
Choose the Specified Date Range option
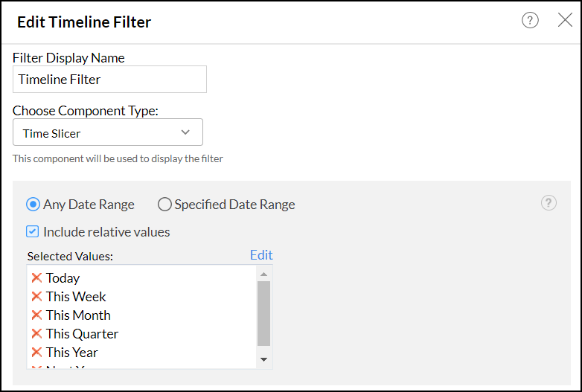(164, 205)
